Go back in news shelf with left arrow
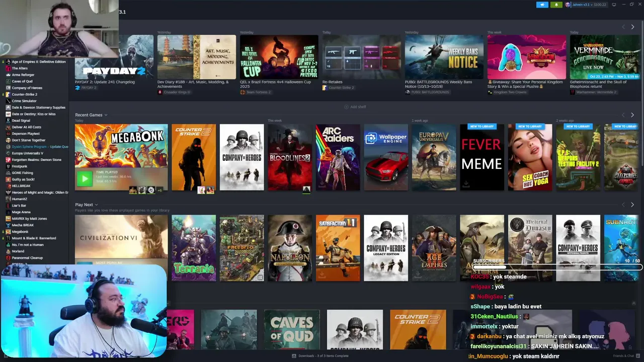Screen dimensions: 644x362 pyautogui.click(x=623, y=27)
